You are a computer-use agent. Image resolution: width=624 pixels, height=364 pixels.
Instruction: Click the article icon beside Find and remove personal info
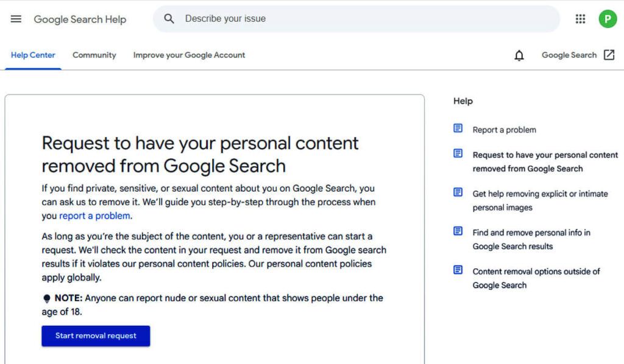(x=458, y=231)
